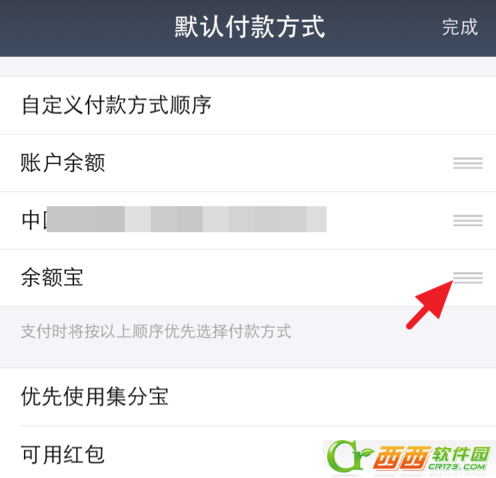Click the green Cr logo icon
This screenshot has width=496, height=478.
coord(349,456)
